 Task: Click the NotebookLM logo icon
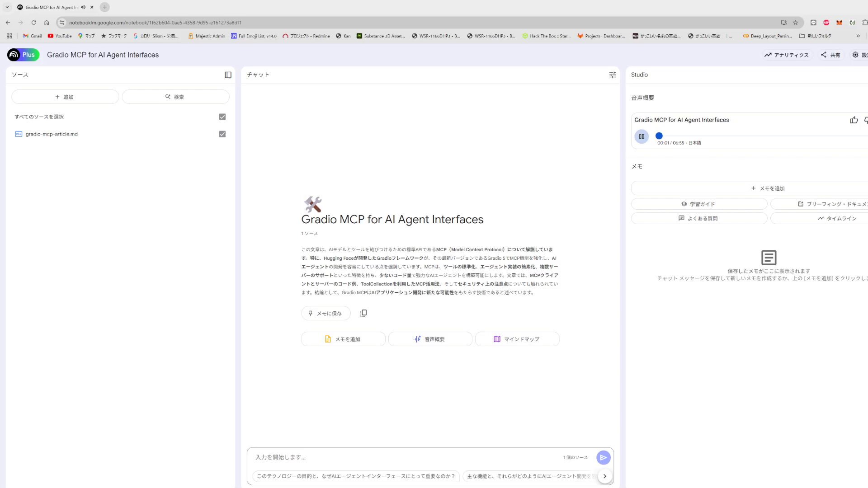click(x=14, y=55)
